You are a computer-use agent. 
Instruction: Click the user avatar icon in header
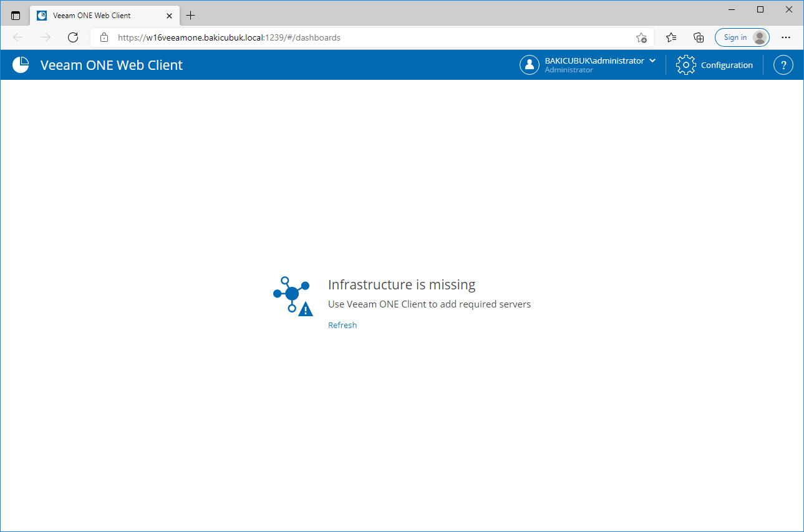530,65
